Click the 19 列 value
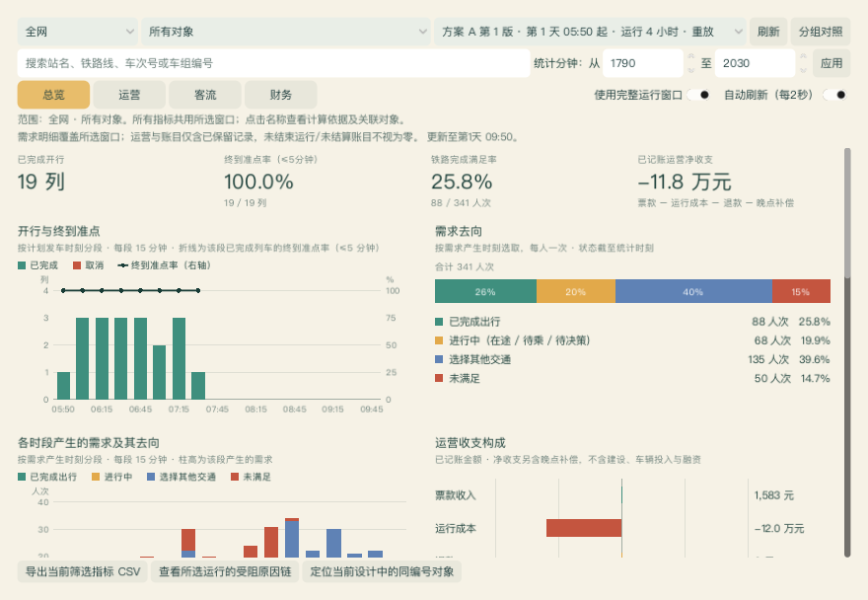 coord(41,182)
